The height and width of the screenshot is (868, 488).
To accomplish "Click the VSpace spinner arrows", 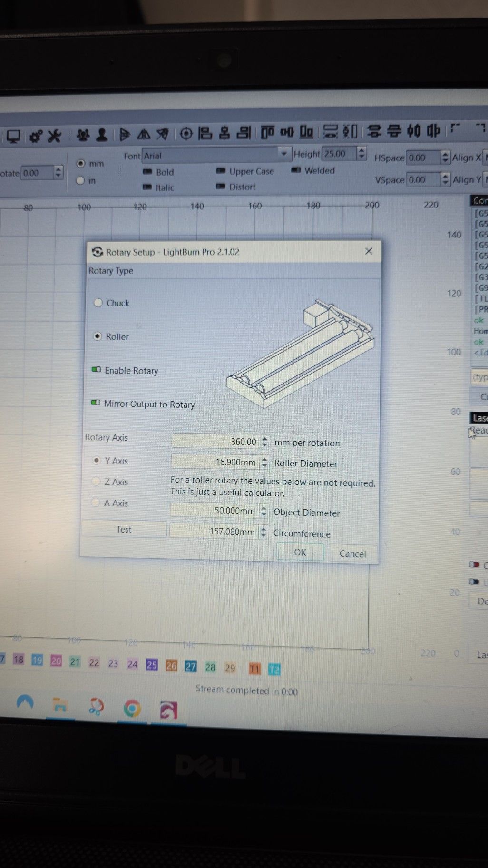I will (x=445, y=179).
